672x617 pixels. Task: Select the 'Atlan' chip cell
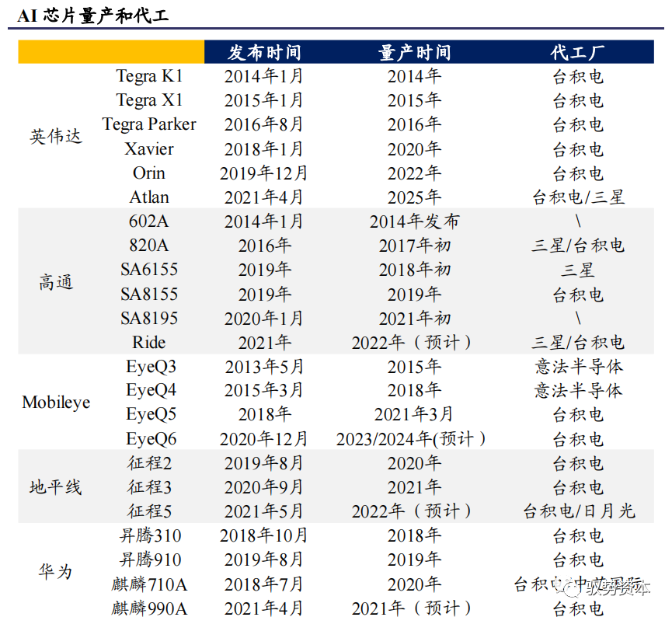point(149,197)
